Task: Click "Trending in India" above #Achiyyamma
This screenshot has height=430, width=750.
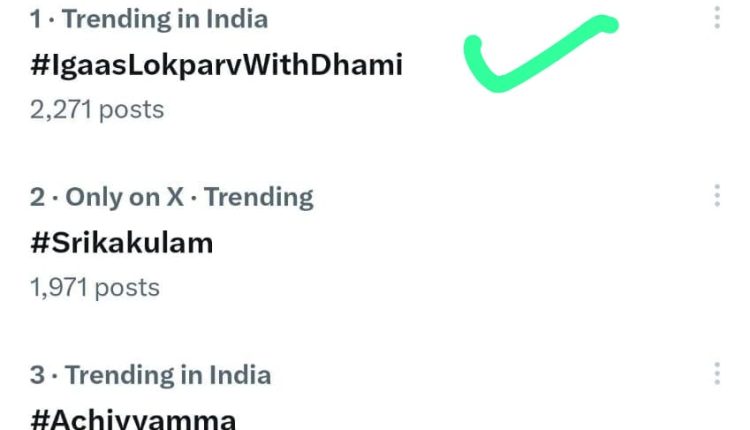Action: pos(168,375)
